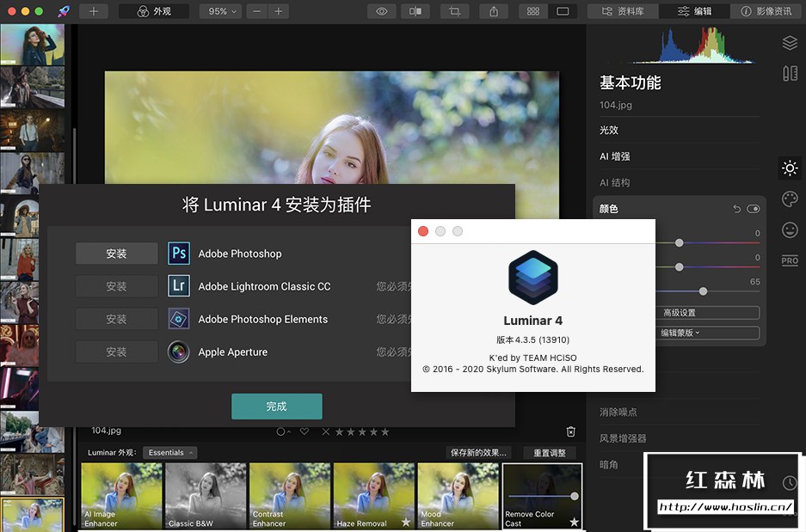806x532 pixels.
Task: Open the Creative palette tools icon
Action: point(790,199)
